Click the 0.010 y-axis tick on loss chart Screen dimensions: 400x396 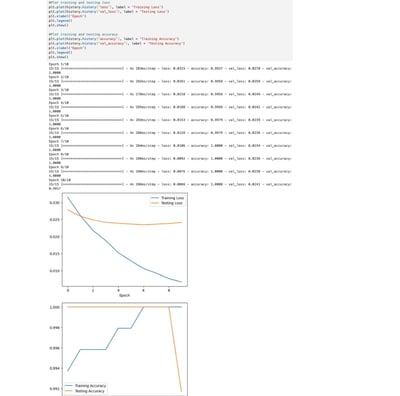pyautogui.click(x=55, y=271)
